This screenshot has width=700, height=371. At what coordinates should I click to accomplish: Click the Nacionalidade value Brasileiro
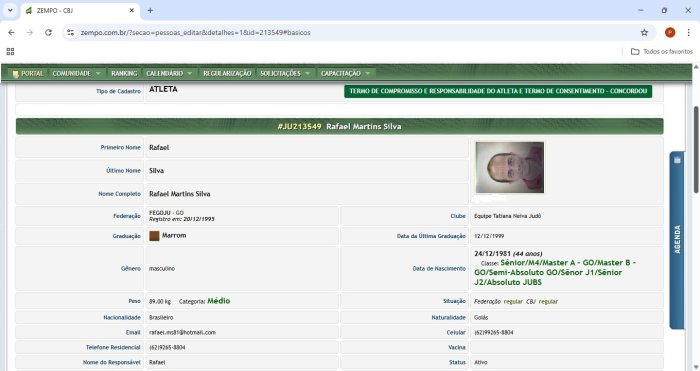point(161,317)
